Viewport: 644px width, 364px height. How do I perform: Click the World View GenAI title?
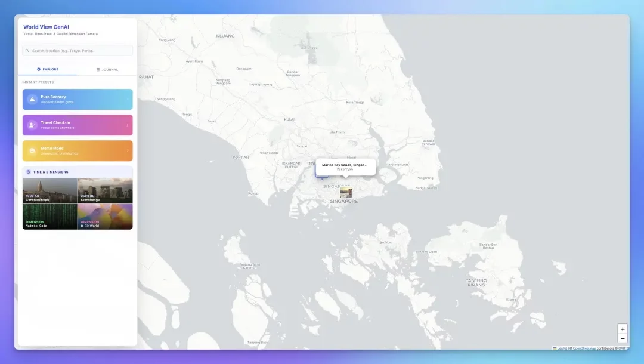46,27
